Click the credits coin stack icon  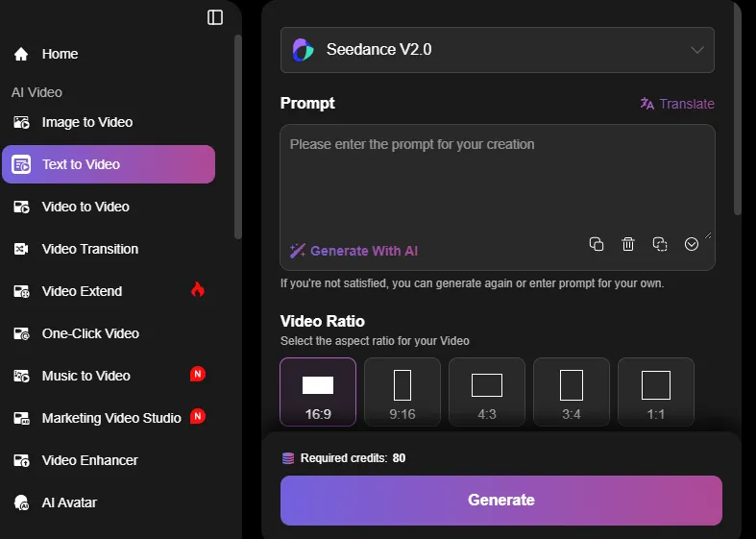[288, 458]
